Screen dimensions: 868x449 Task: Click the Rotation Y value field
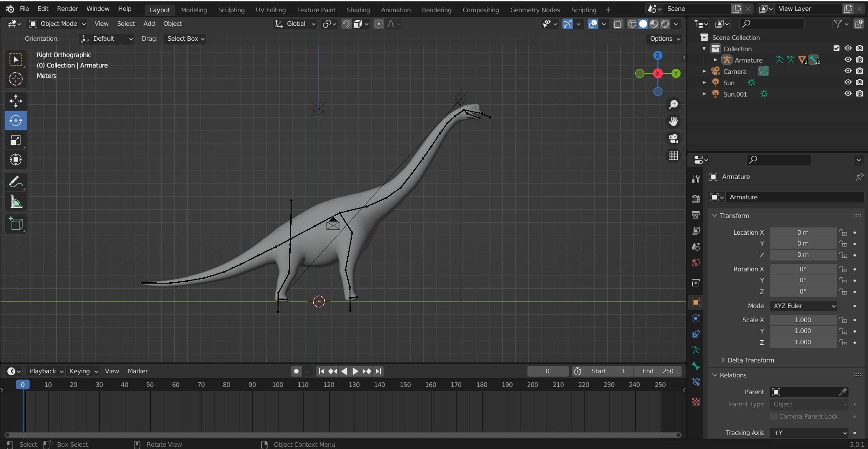(x=803, y=280)
